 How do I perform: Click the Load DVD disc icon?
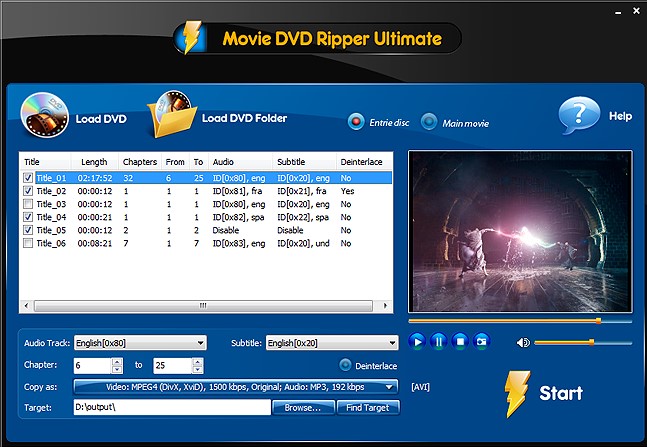tap(45, 115)
